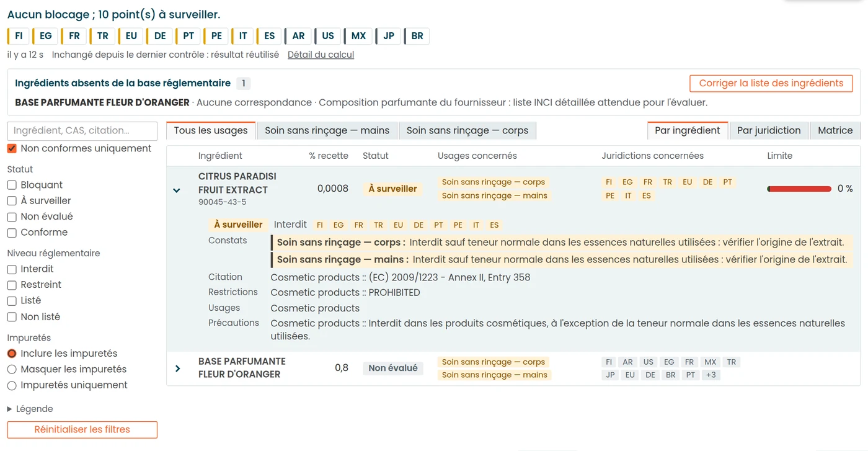Select the AR jurisdiction chip at top
This screenshot has height=451, width=868.
298,36
